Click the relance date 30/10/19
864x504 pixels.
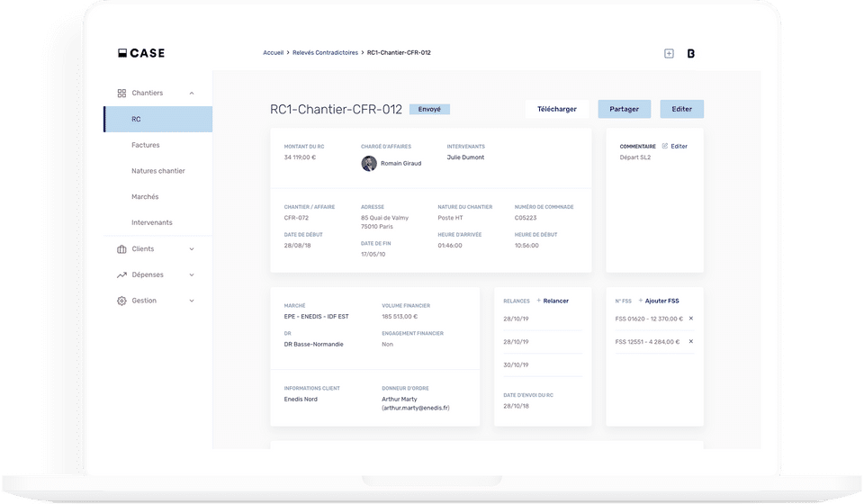(x=516, y=365)
